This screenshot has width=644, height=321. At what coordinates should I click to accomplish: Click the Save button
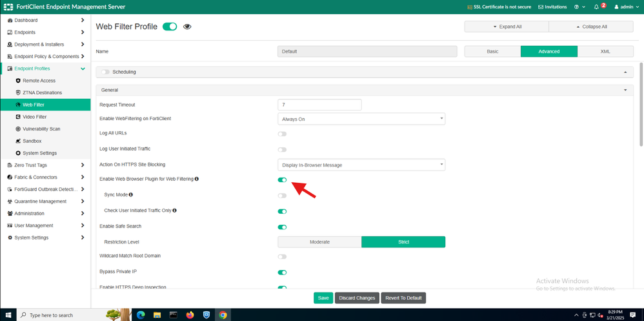click(323, 298)
